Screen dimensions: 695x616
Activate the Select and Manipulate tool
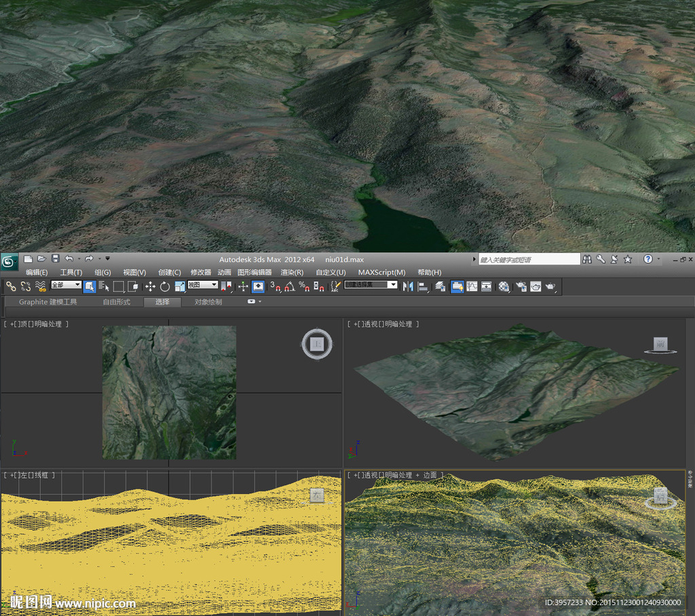(243, 287)
